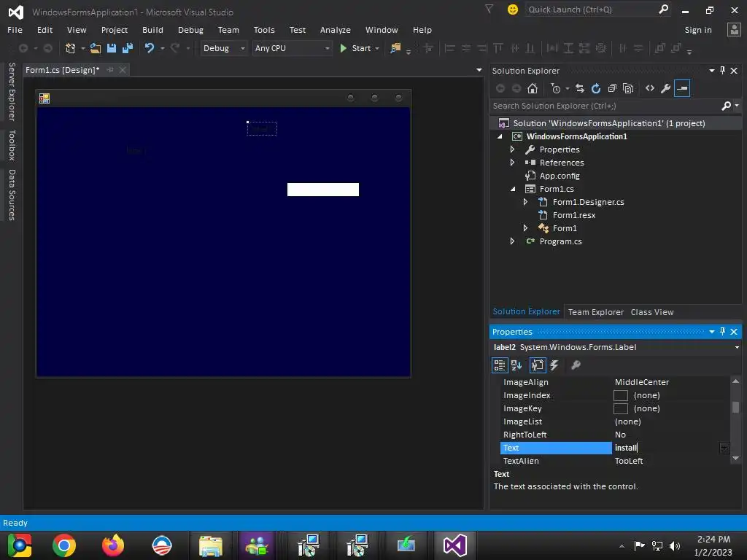Open Properties wrench in Solution Explorer toolbar

pyautogui.click(x=666, y=88)
